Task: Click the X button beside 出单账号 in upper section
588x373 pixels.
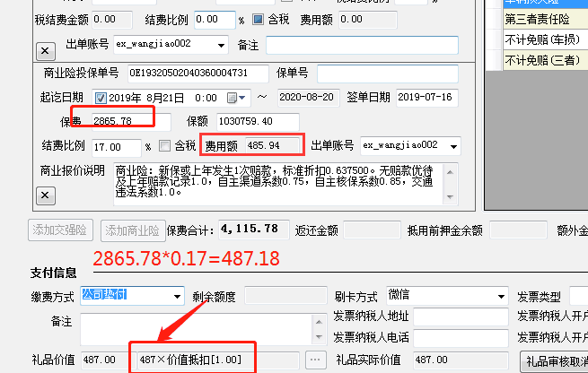Action: point(46,51)
